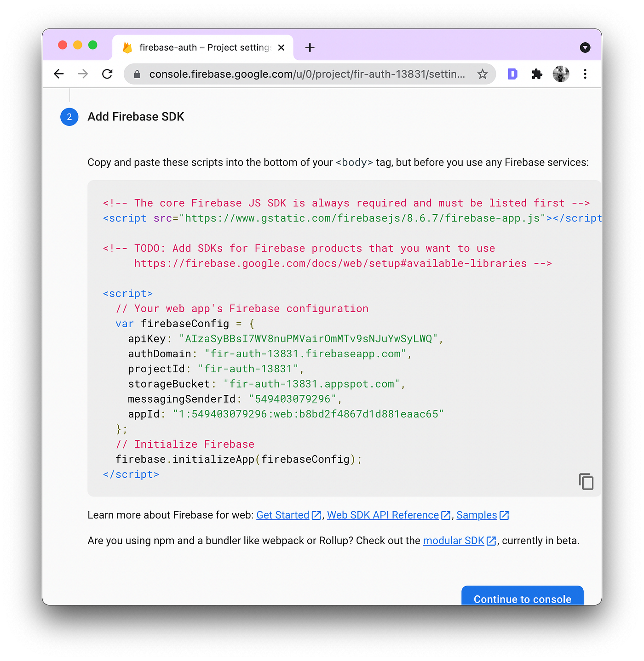This screenshot has width=644, height=661.
Task: Click the Add Firebase SDK heading
Action: pyautogui.click(x=136, y=117)
